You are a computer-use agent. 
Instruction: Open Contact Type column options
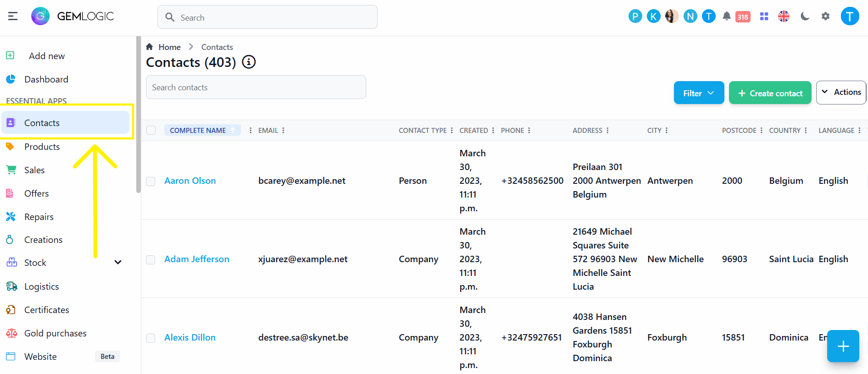[x=452, y=131]
